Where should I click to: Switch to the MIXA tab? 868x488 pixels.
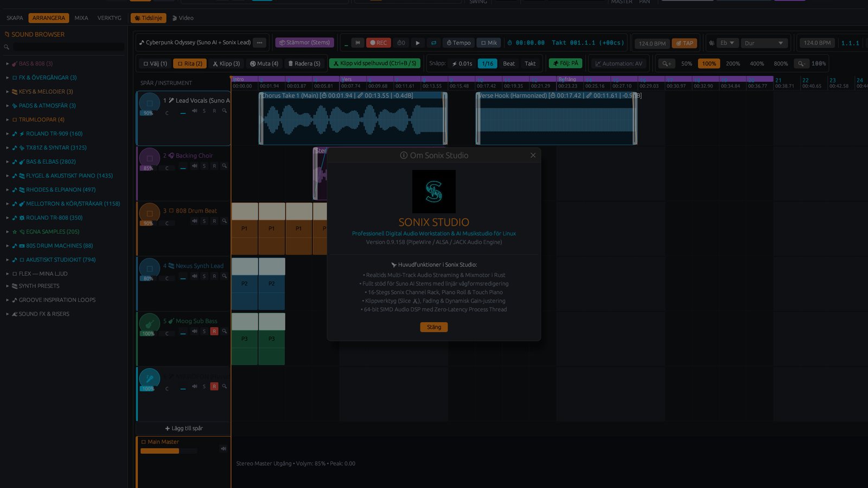coord(81,18)
